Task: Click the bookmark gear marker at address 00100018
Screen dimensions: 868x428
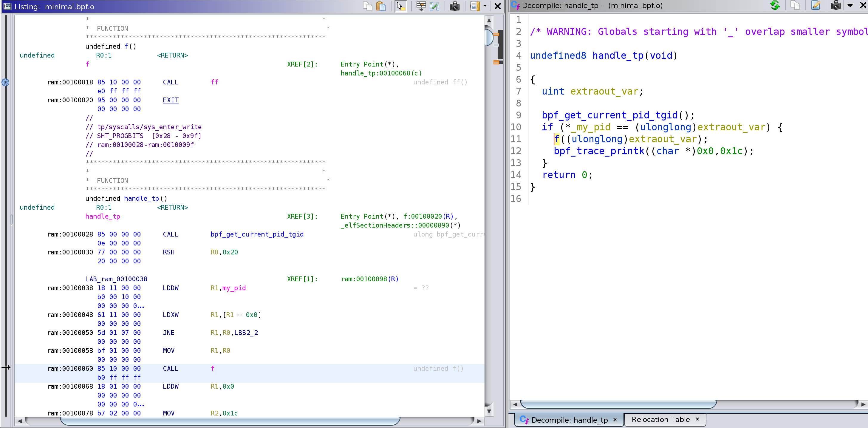Action: pyautogui.click(x=5, y=82)
